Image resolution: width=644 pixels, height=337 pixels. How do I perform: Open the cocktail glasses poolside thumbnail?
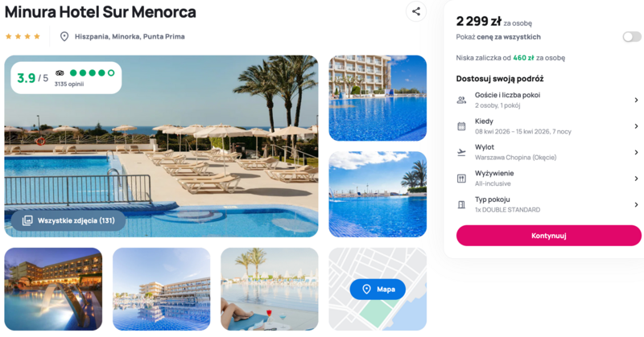(x=270, y=289)
